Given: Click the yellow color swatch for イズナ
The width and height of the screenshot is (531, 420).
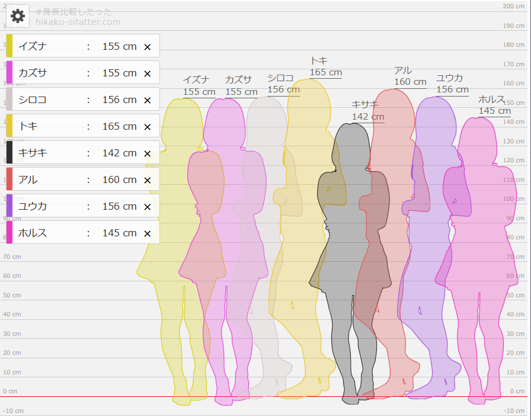Looking at the screenshot, I should coord(9,46).
